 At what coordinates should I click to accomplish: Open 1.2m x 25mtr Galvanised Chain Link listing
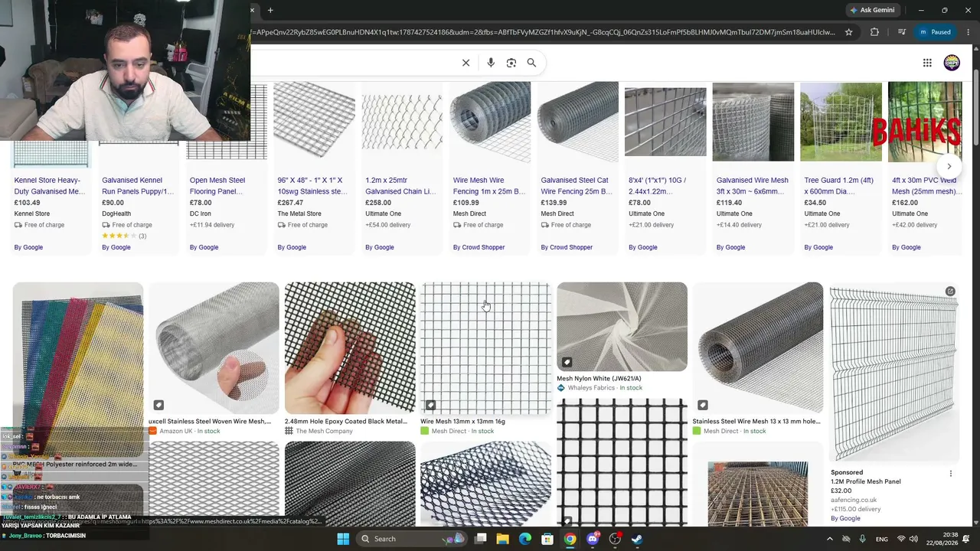coord(400,186)
